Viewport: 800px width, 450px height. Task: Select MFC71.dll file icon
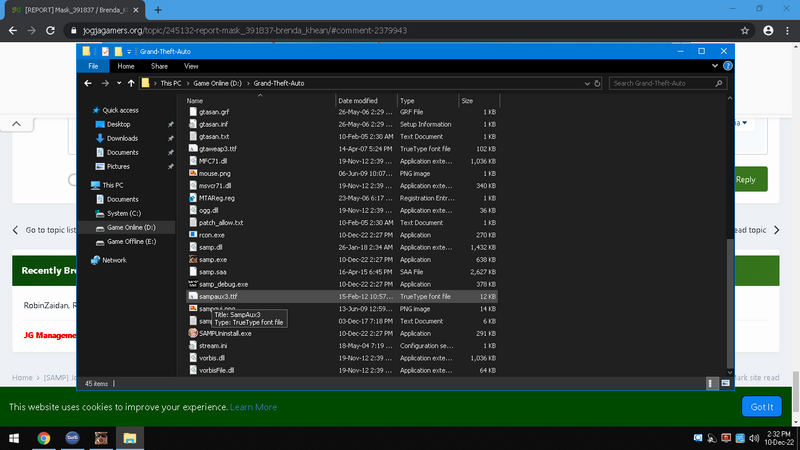[193, 161]
